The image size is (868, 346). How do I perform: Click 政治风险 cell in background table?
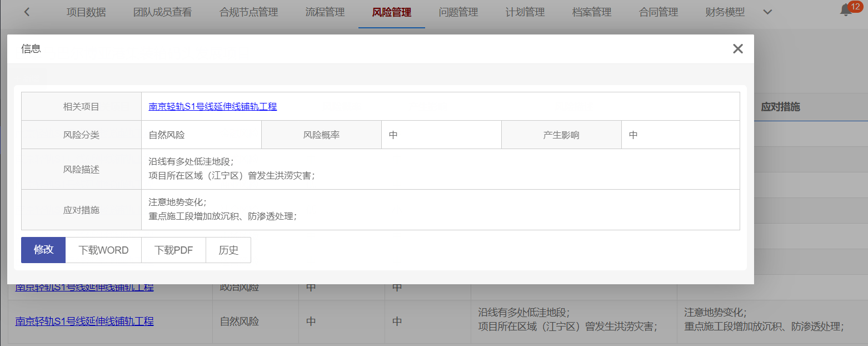[x=240, y=287]
